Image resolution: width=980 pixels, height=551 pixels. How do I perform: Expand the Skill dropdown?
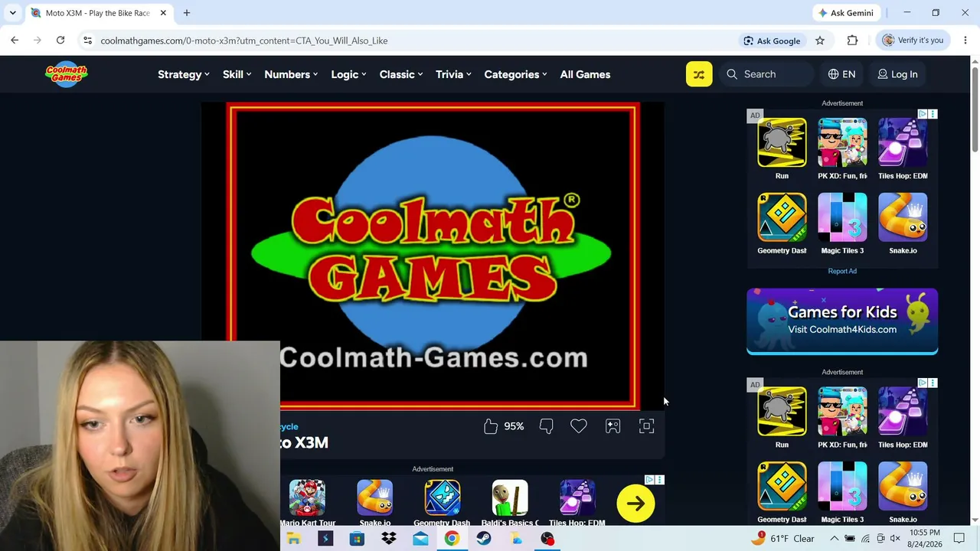click(237, 74)
